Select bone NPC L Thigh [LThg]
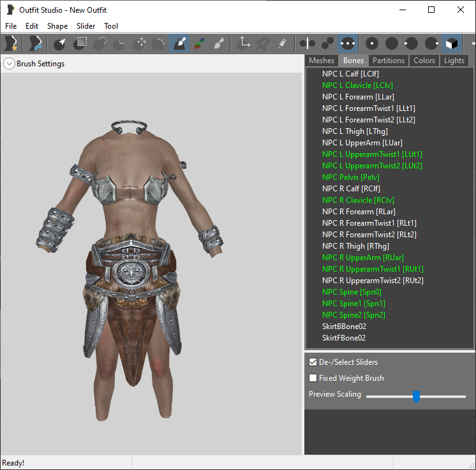Viewport: 476px width, 470px height. (x=355, y=131)
